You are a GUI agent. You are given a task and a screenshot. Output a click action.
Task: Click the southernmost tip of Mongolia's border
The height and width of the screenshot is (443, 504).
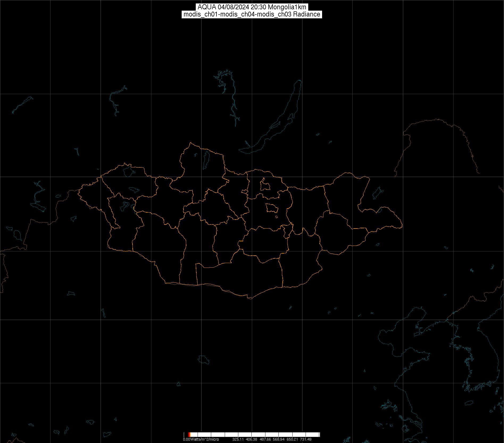coord(250,298)
